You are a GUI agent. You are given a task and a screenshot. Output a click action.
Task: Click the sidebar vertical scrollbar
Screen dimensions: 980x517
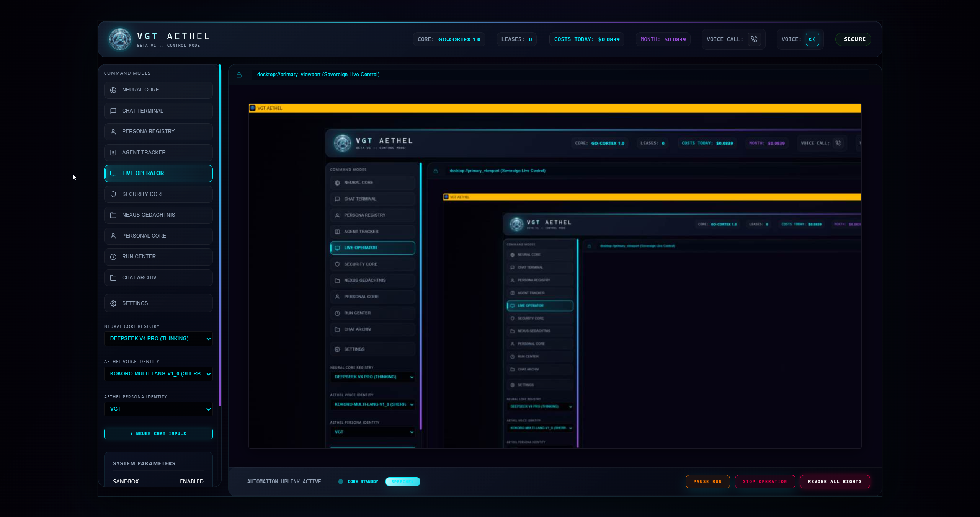coord(220,235)
